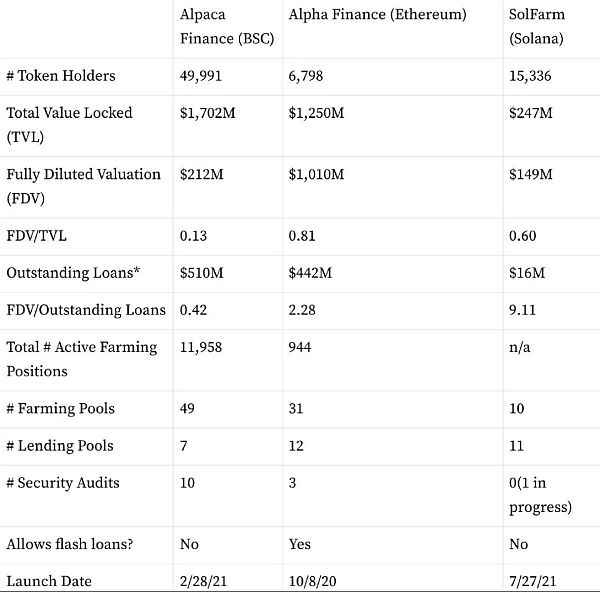Click the $1,010M FDV value
The height and width of the screenshot is (592, 600).
click(x=316, y=175)
